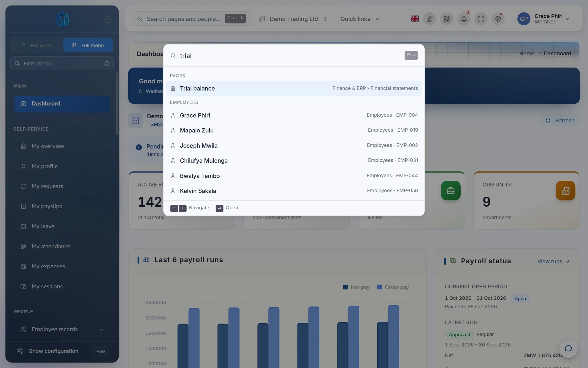
Task: Open Dashboard in the sidebar
Action: [x=62, y=104]
